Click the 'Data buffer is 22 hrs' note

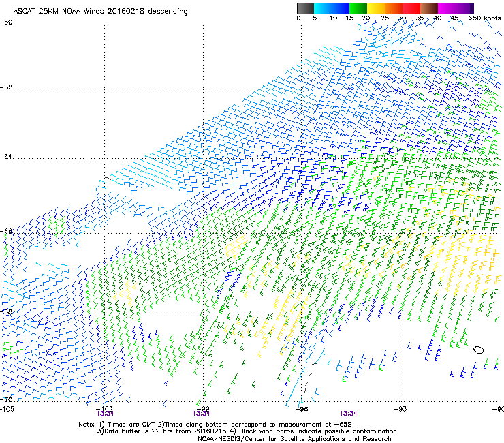click(x=162, y=431)
